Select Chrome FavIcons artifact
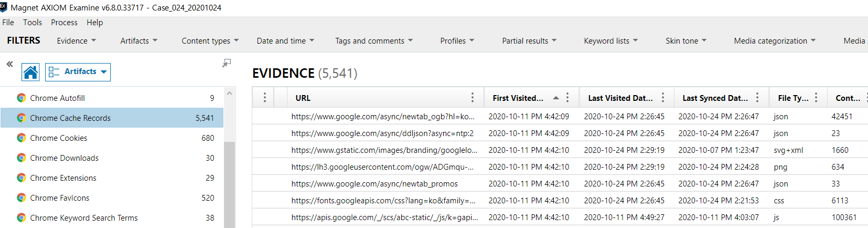 [112, 198]
